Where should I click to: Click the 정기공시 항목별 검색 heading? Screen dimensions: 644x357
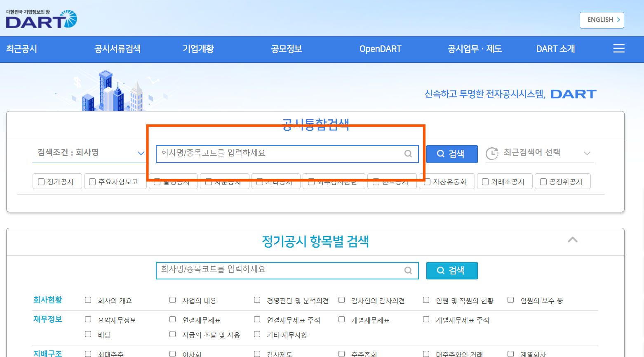click(x=315, y=241)
